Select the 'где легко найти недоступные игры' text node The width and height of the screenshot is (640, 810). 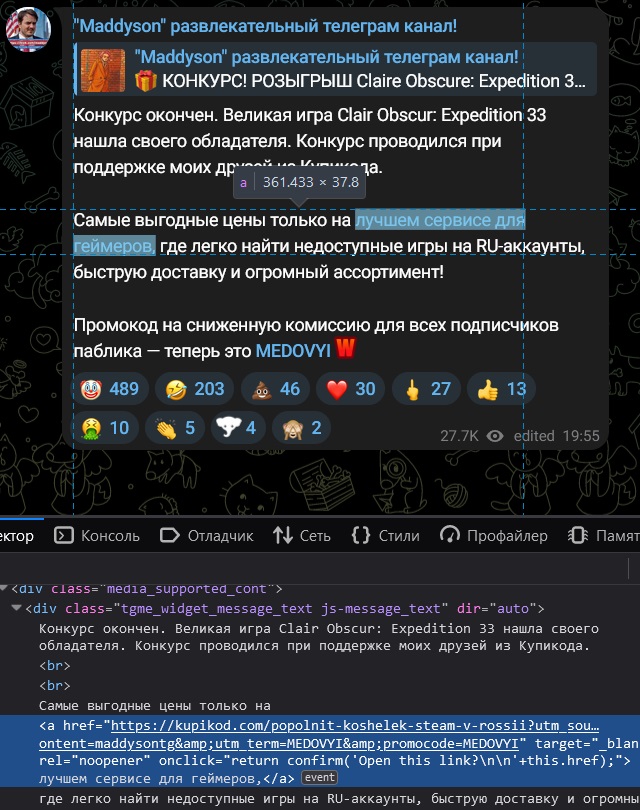[x=339, y=799]
